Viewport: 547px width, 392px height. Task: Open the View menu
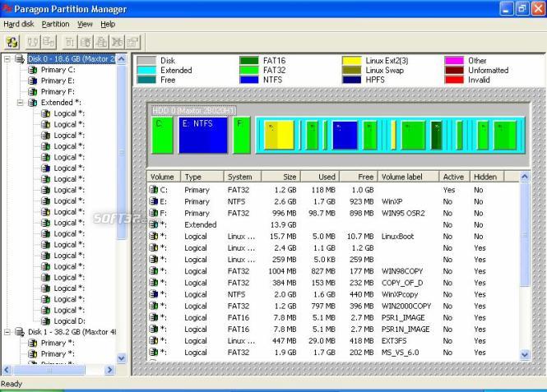[85, 24]
